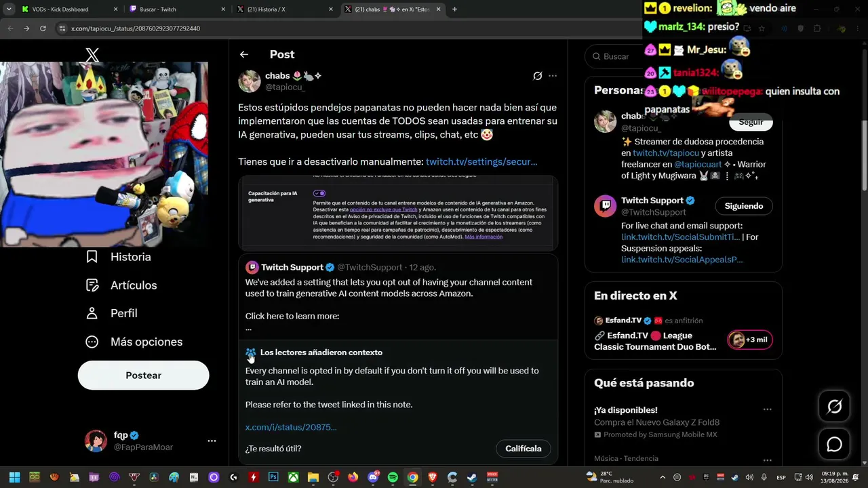
Task: Open account menu dots beside fqp
Action: click(212, 441)
